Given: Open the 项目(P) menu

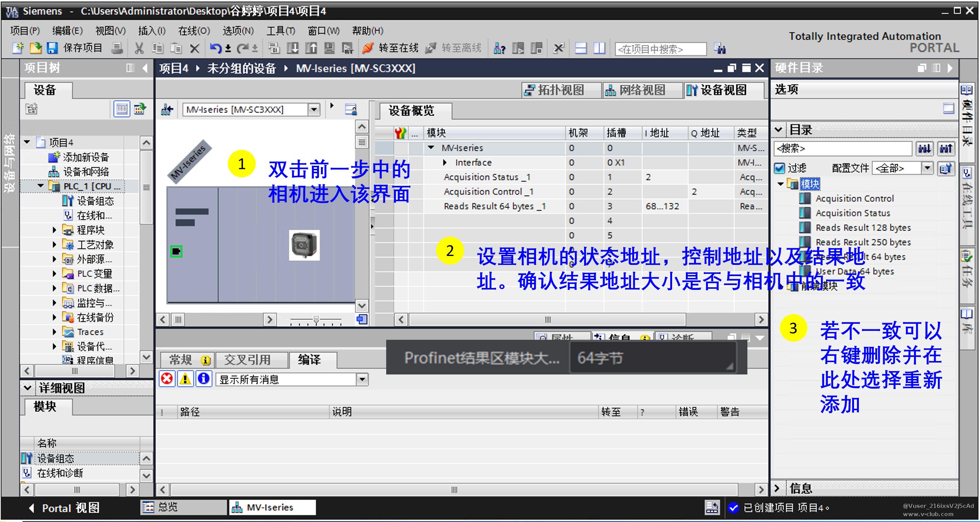Looking at the screenshot, I should [x=25, y=31].
